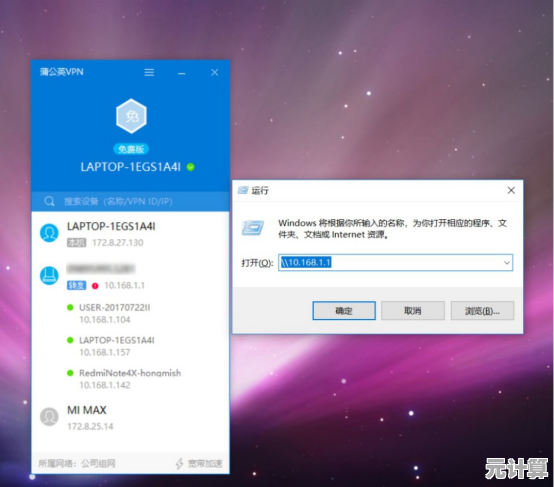Click the 取消 button in Run dialog
The image size is (554, 487).
point(413,311)
